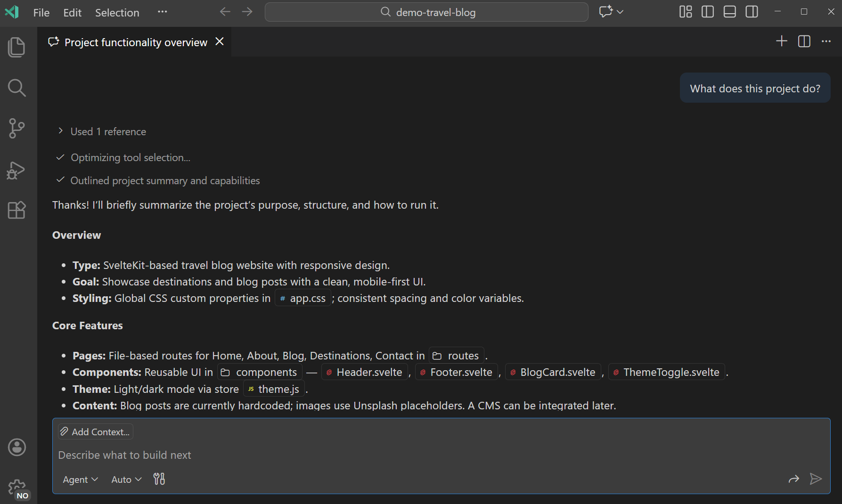Start a new chat with the plus icon
The height and width of the screenshot is (504, 842).
click(x=781, y=41)
